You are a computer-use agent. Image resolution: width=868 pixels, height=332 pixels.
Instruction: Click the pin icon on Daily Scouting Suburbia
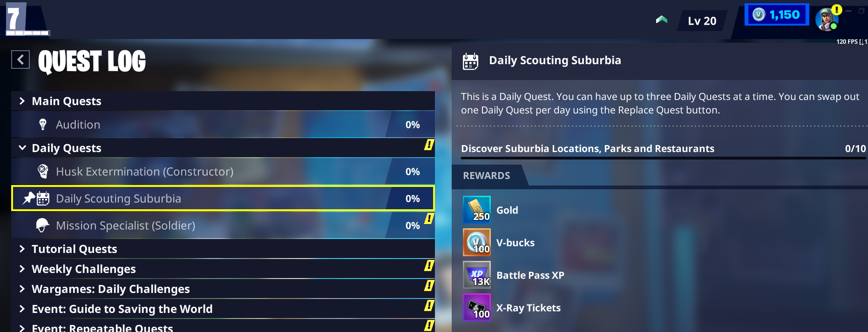tap(29, 198)
